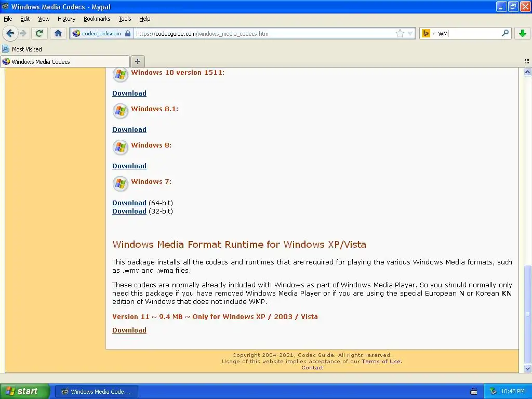
Task: Click the magnifier search button
Action: pos(505,33)
